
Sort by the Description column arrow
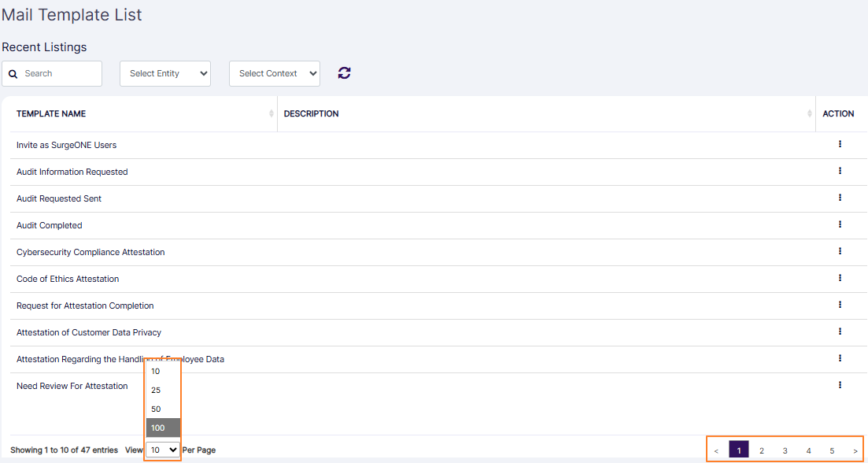[x=811, y=113]
